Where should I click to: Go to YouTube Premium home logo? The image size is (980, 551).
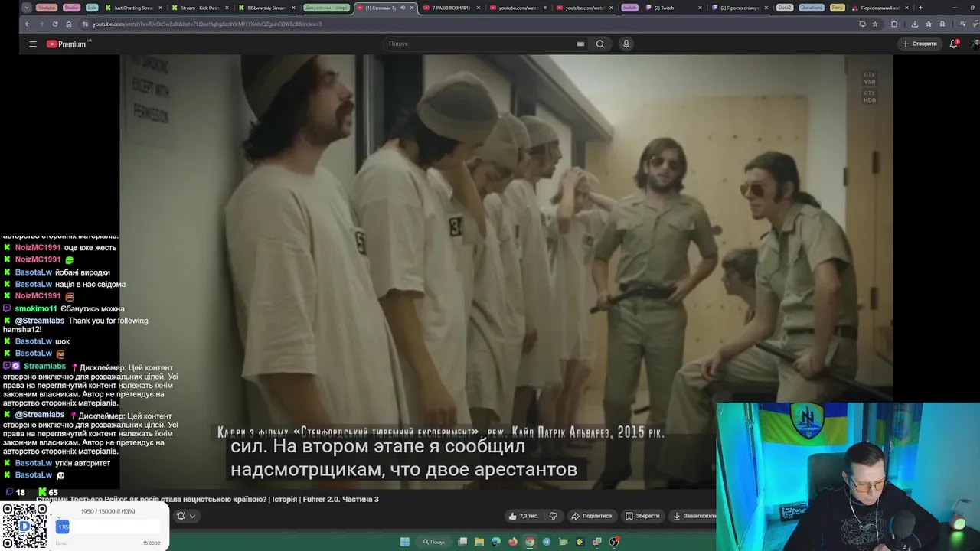tap(67, 44)
